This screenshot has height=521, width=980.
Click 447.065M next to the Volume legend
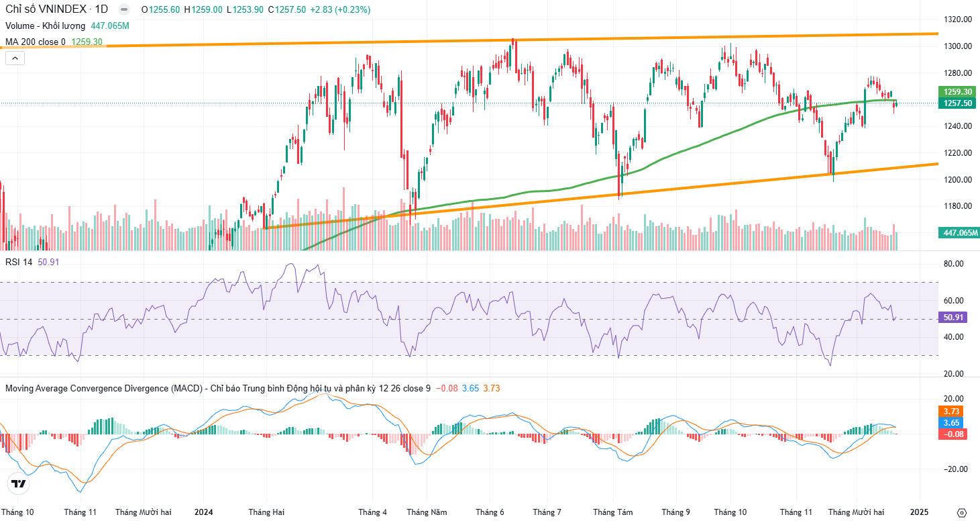click(110, 26)
